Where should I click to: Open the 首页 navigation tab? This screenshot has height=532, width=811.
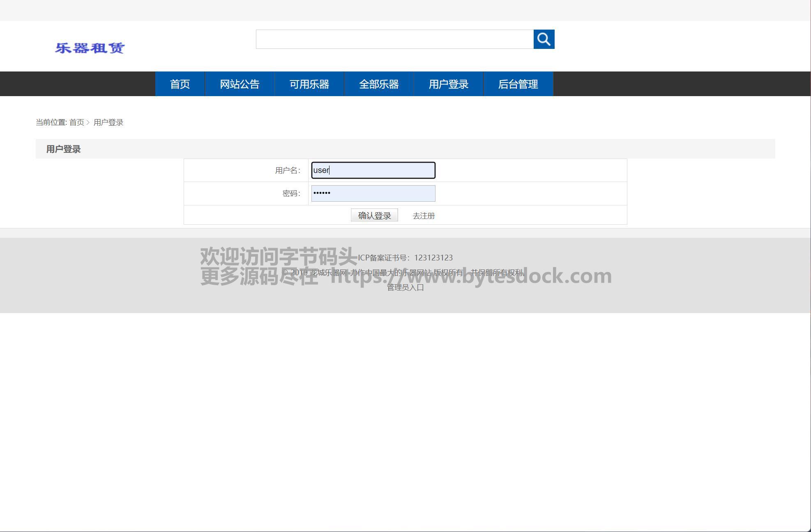pyautogui.click(x=180, y=84)
